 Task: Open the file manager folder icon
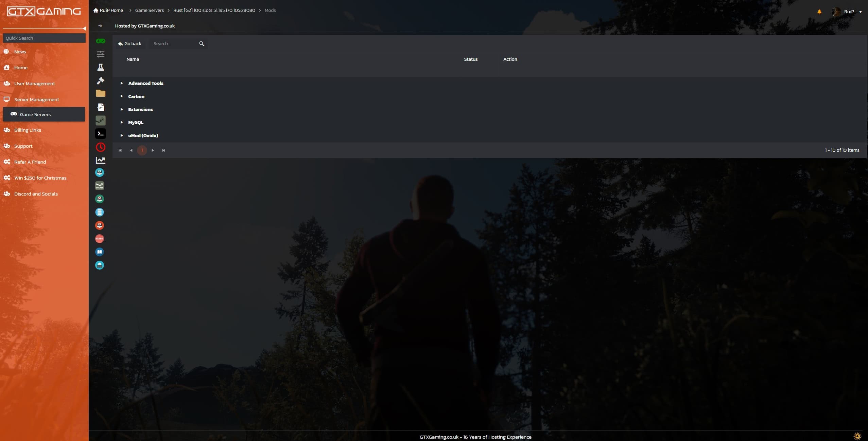[x=100, y=93]
